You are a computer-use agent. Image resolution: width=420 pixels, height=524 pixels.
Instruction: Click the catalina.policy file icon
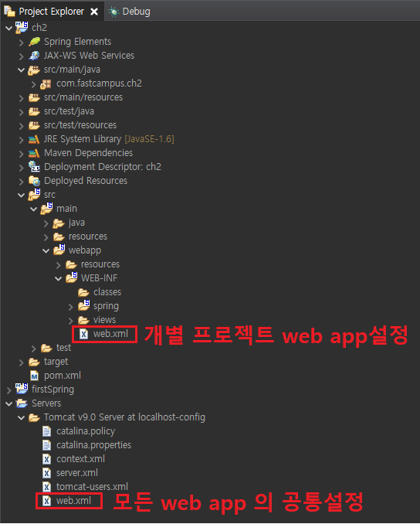(x=47, y=431)
